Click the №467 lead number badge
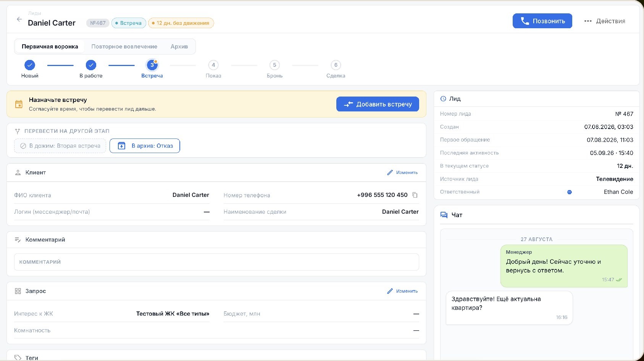This screenshot has width=644, height=361. [x=98, y=23]
